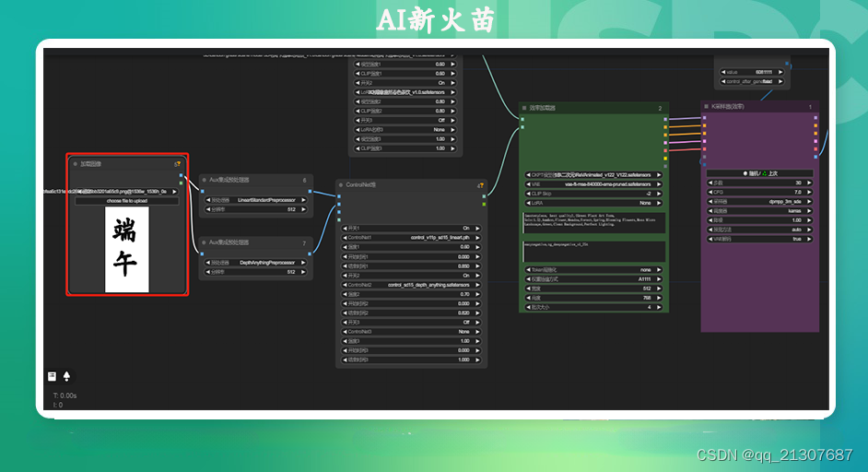
Task: Open the 预览方法 auto dropdown
Action: [x=759, y=230]
